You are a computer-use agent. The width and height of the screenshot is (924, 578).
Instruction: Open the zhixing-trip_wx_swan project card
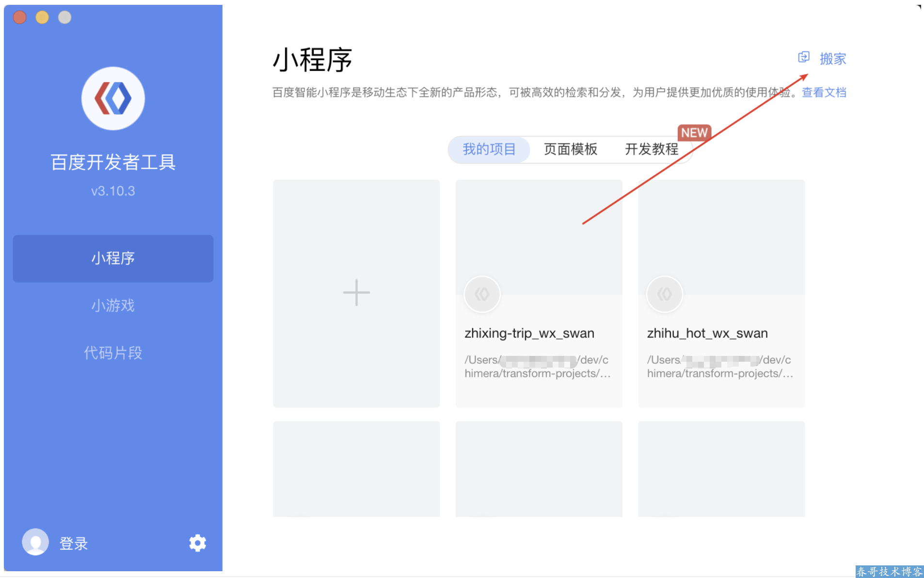[x=539, y=293]
